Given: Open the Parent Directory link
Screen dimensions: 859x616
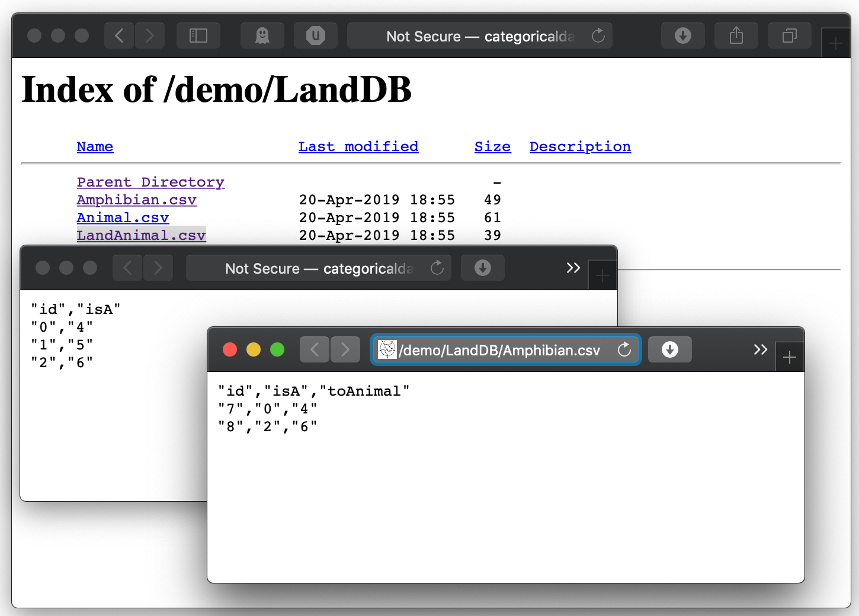Looking at the screenshot, I should coord(150,182).
